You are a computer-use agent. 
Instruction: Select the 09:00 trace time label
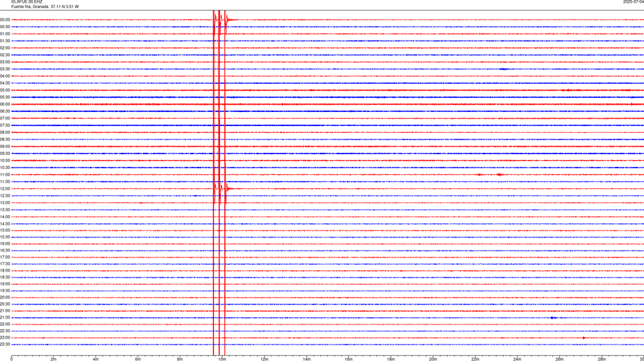5,147
